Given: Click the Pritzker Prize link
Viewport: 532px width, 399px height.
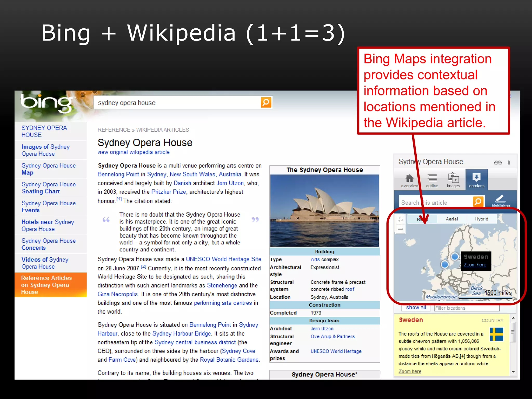Looking at the screenshot, I should 169,192.
